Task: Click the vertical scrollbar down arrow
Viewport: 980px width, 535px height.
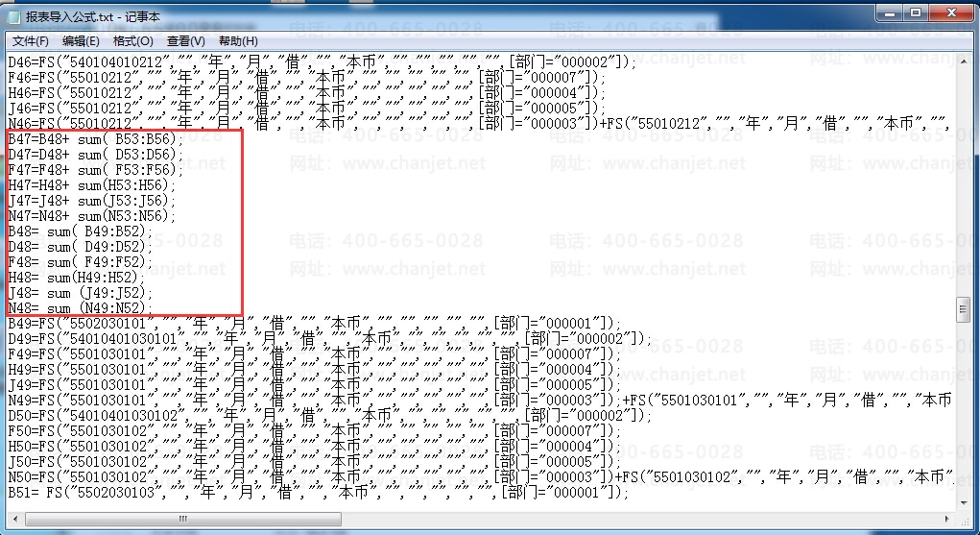Action: (x=963, y=502)
